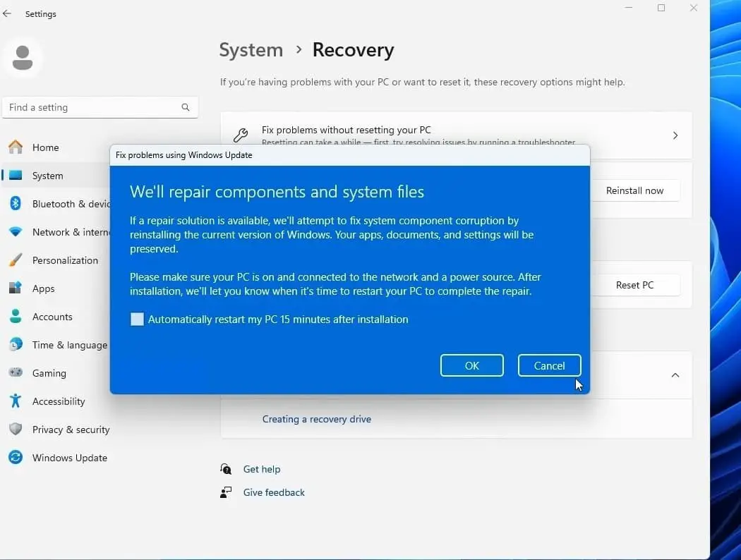This screenshot has height=560, width=741.
Task: Select the Accounts settings icon
Action: click(16, 317)
